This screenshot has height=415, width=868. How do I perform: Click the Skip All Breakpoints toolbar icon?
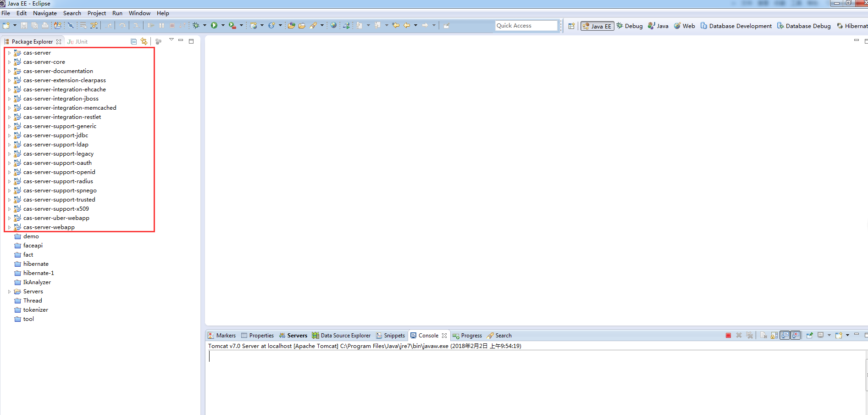click(x=71, y=25)
